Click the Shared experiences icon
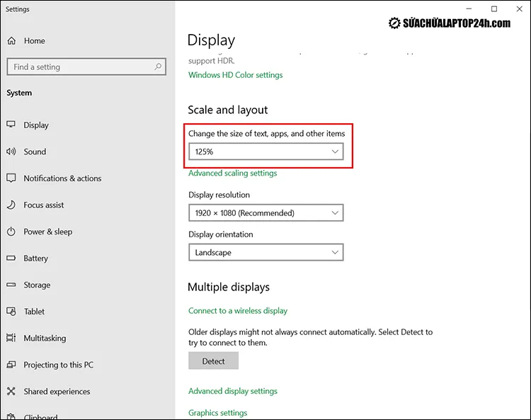The height and width of the screenshot is (420, 531). point(11,391)
